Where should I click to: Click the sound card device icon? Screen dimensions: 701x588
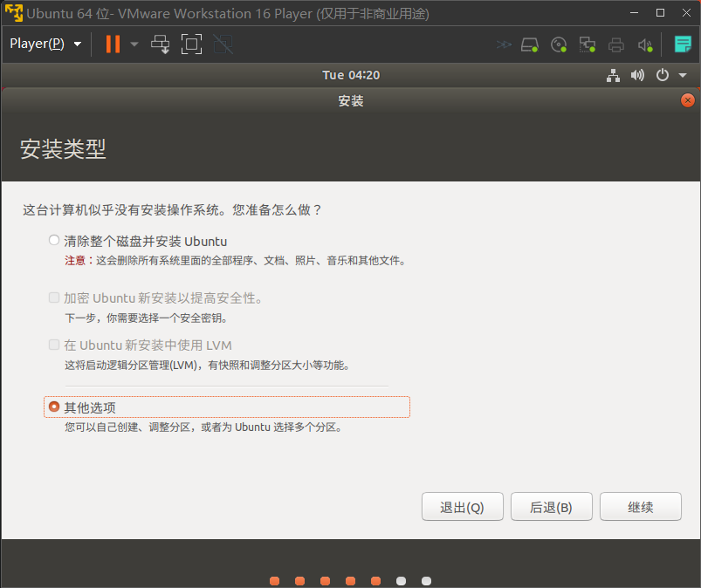pos(645,44)
